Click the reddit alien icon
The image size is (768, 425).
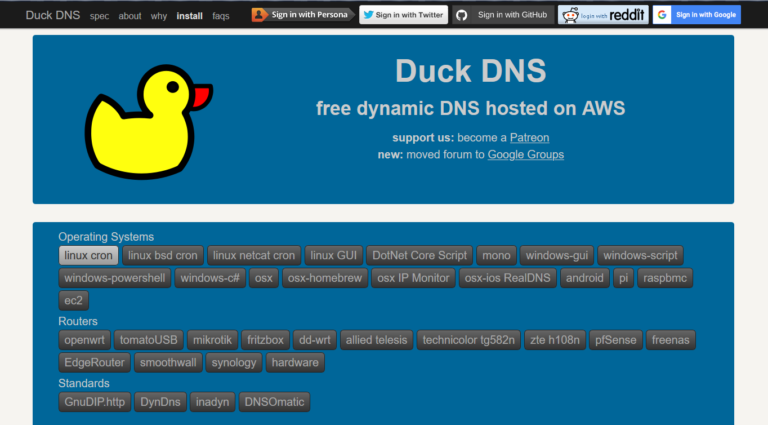click(x=570, y=16)
